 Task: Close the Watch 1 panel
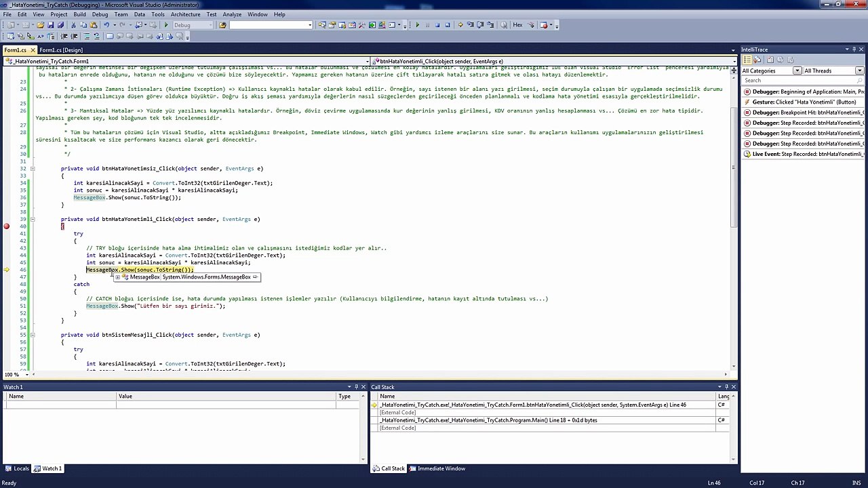363,387
